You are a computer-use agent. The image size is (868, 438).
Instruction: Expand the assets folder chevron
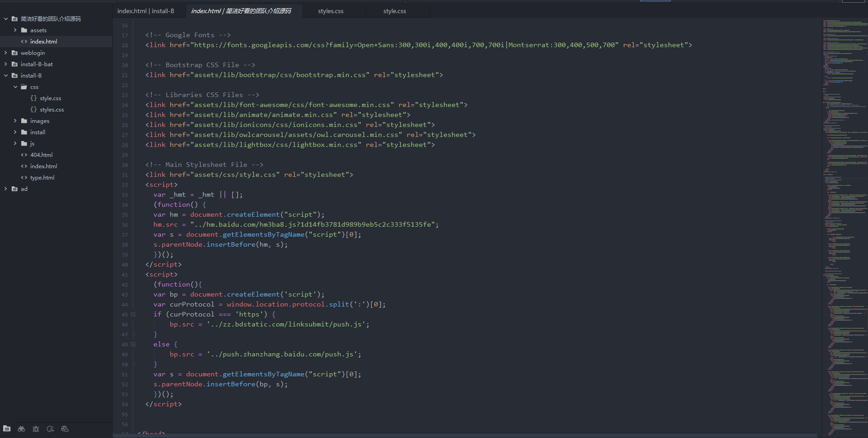coord(15,30)
